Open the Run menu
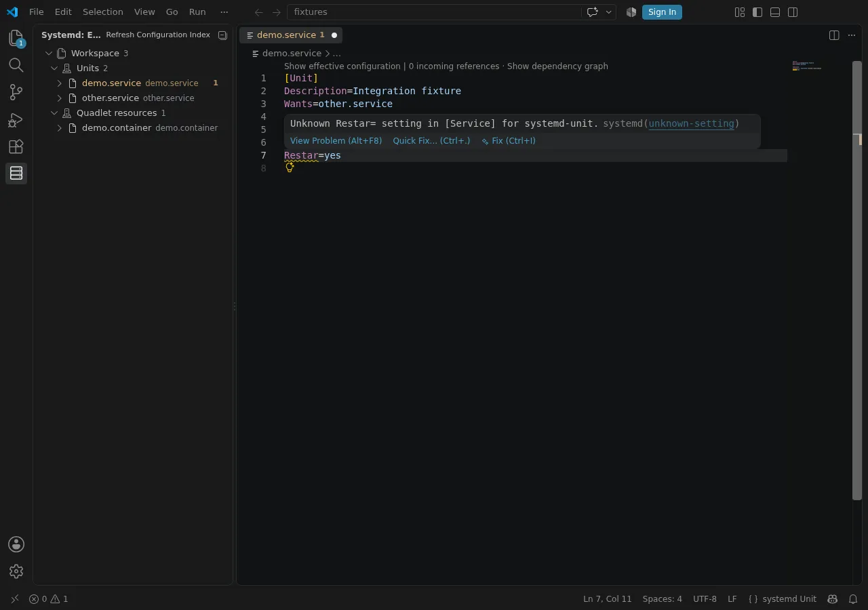Viewport: 868px width, 610px height. [197, 12]
